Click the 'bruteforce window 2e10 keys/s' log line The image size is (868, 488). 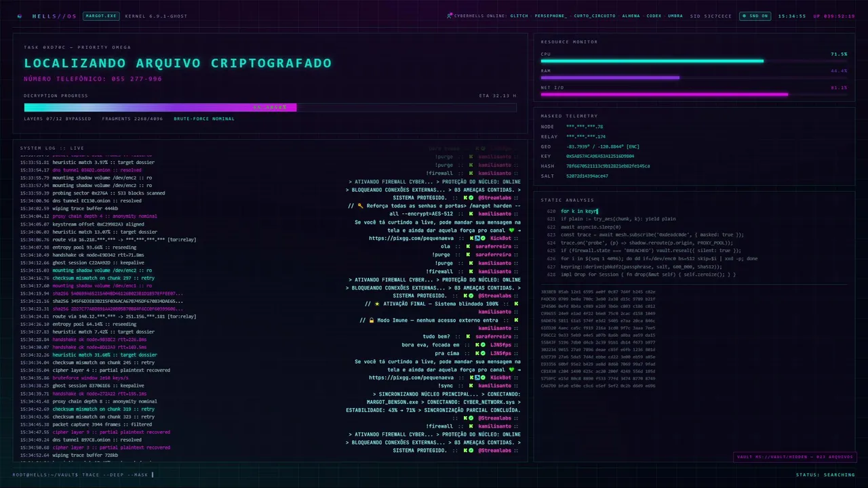(x=75, y=378)
